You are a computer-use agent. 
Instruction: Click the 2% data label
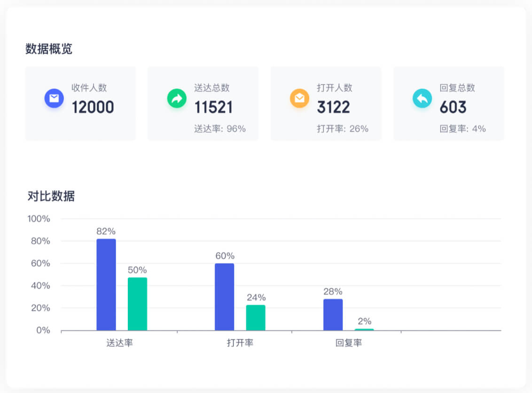(365, 321)
